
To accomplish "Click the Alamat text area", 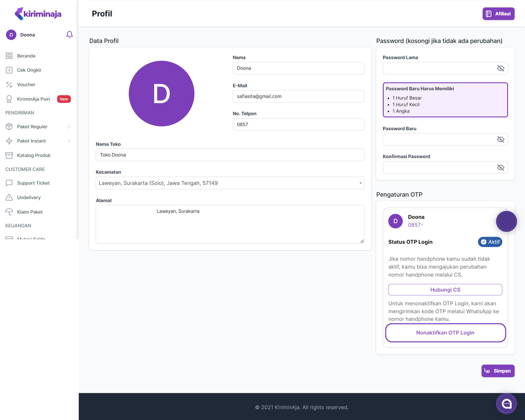I will [x=230, y=224].
